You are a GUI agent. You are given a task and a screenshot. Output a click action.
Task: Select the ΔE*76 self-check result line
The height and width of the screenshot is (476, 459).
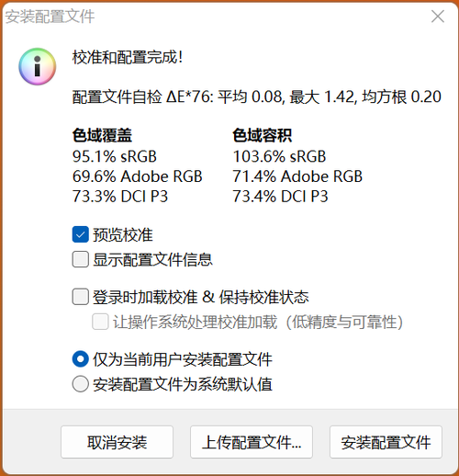(x=257, y=96)
